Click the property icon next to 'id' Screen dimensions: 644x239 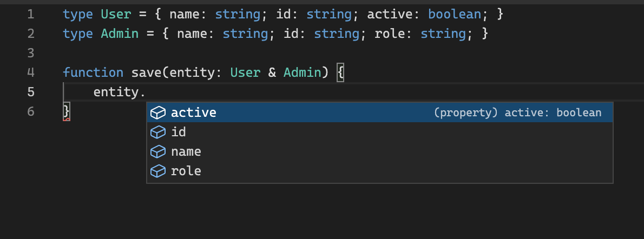[157, 132]
